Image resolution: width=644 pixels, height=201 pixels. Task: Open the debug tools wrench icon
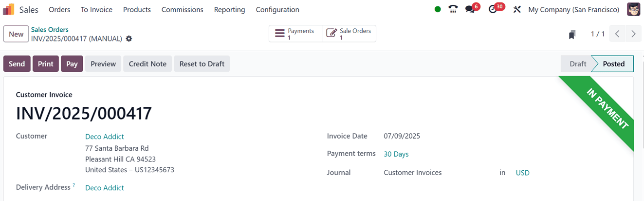point(517,9)
